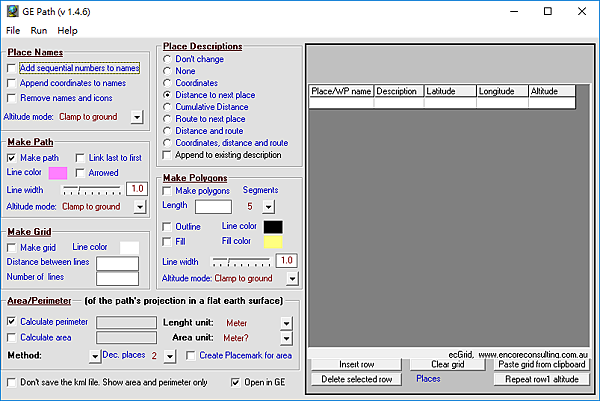Check Don't save the kml file option
Screen dimensions: 600x401
[x=11, y=382]
